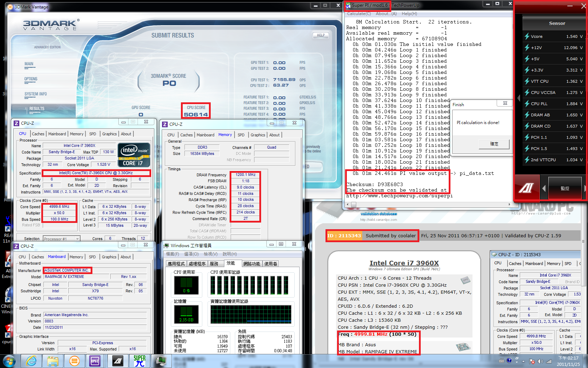Switch to CPU-Z via its purple taskbar icon

[95, 361]
